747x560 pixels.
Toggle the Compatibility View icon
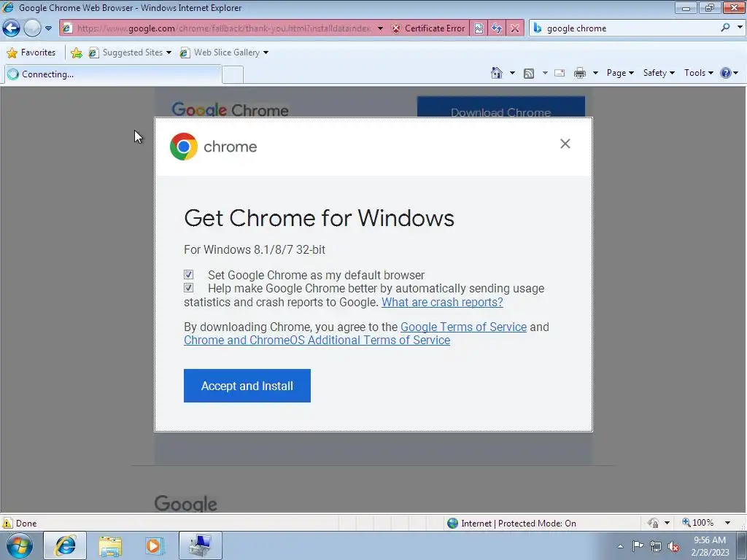479,28
